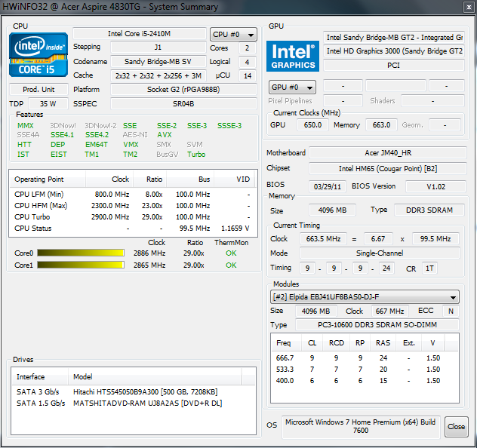The image size is (477, 448).
Task: Click the AES-NI feature label
Action: 135,135
